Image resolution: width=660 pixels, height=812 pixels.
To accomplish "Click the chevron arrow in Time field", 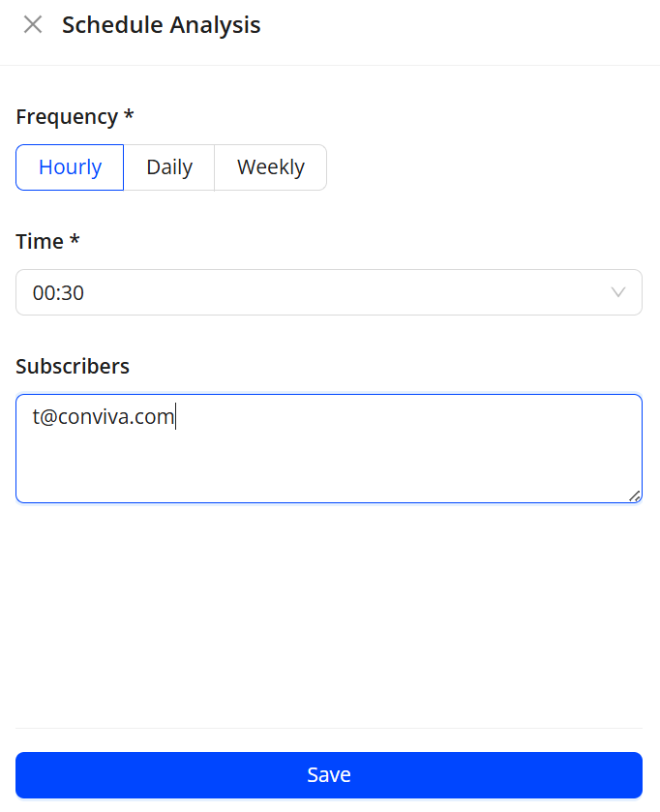I will [619, 292].
